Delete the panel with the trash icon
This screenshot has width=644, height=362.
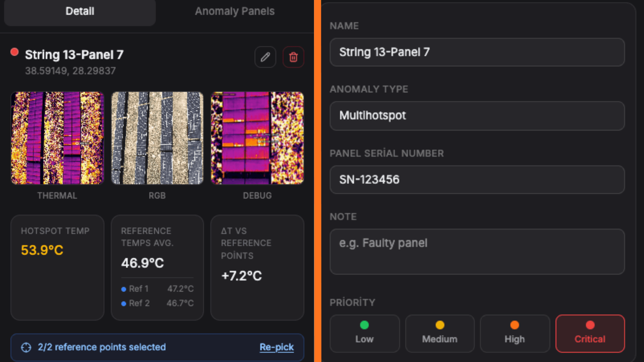click(x=293, y=57)
